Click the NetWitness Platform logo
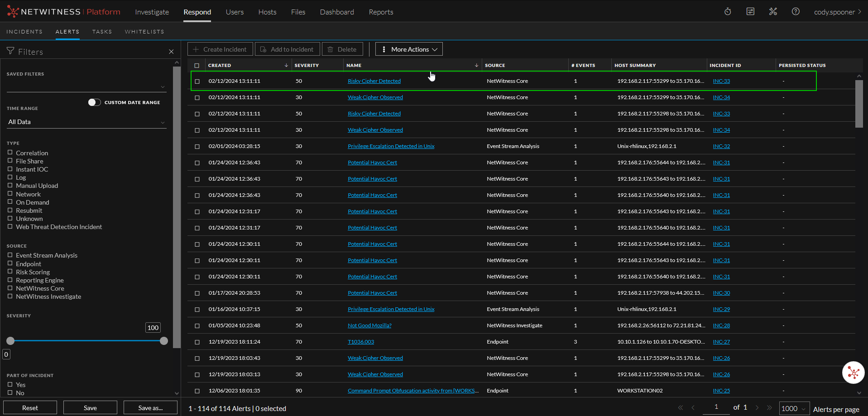Screen dimensions: 868x416 (63, 12)
